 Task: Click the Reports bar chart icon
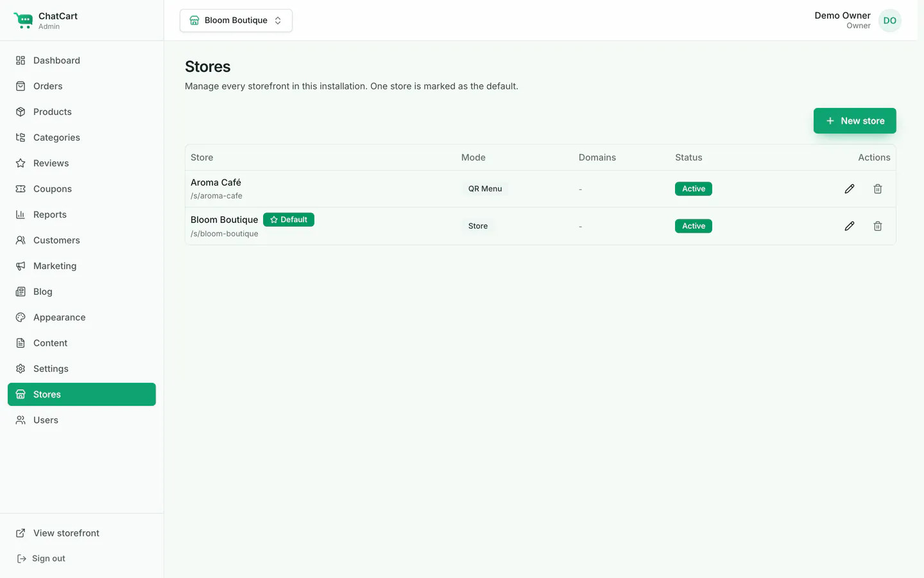coord(21,215)
